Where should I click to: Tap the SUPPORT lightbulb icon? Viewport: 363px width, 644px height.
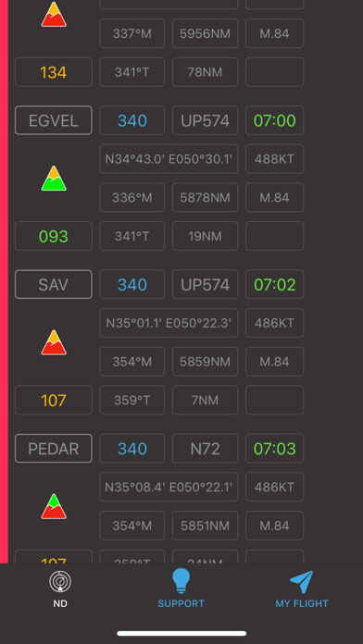(181, 581)
